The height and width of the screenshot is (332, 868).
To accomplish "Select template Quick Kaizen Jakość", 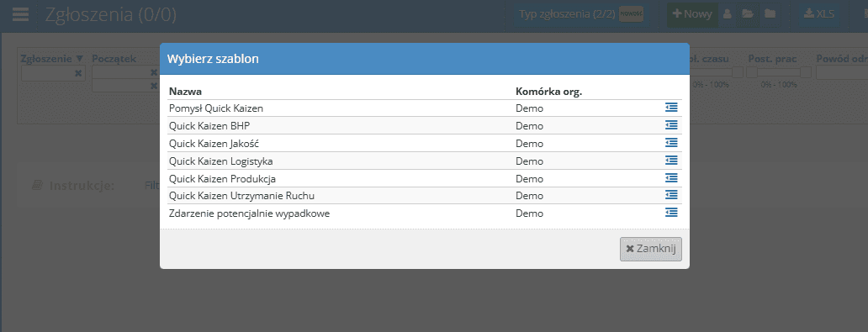I will coord(214,144).
